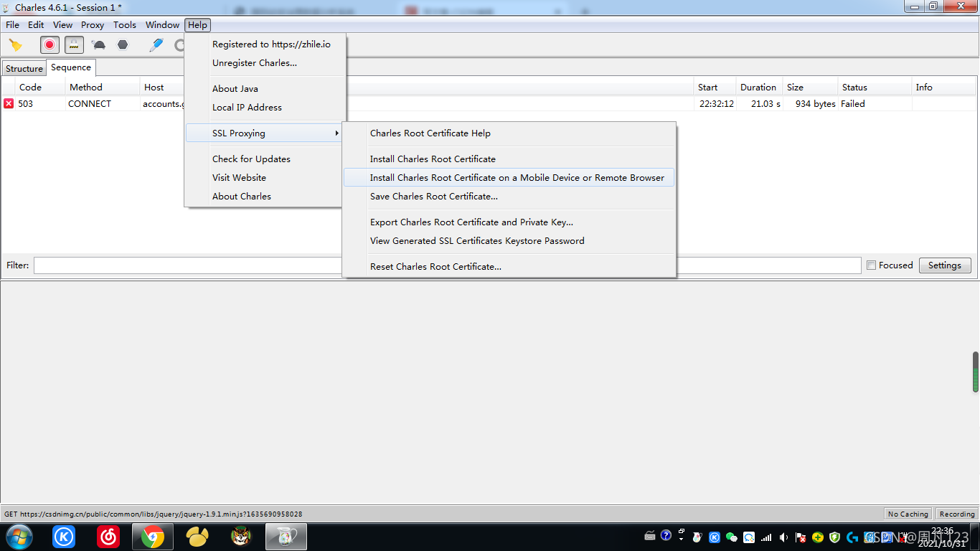
Task: Sort by the Status column header
Action: (x=875, y=87)
